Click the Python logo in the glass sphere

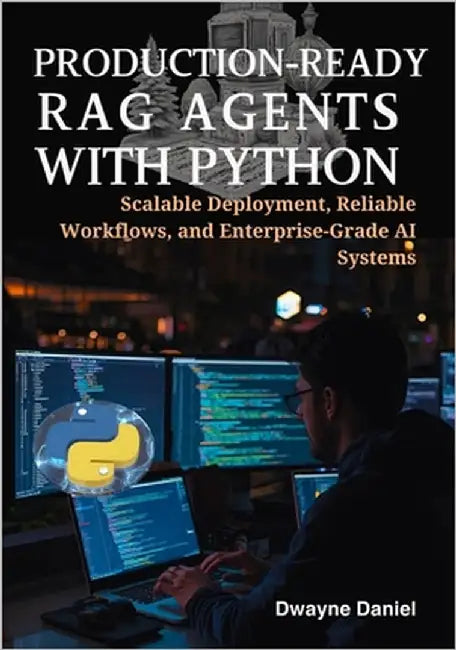(93, 447)
